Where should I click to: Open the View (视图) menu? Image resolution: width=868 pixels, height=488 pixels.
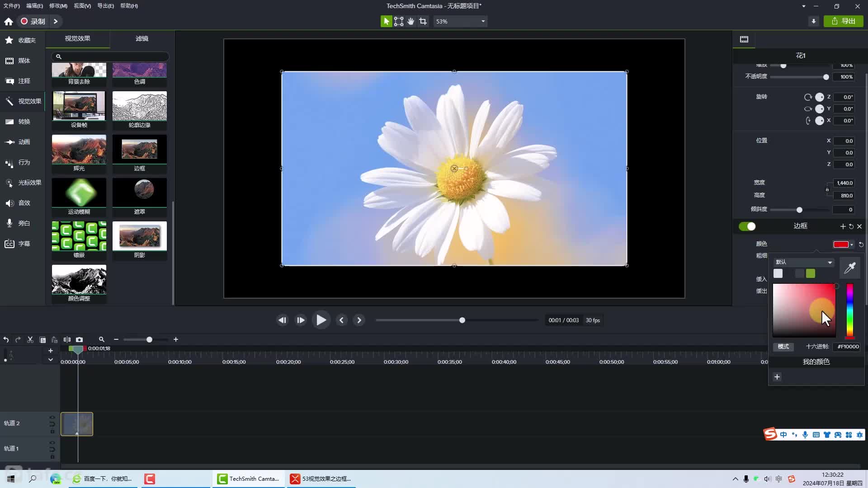pos(82,6)
